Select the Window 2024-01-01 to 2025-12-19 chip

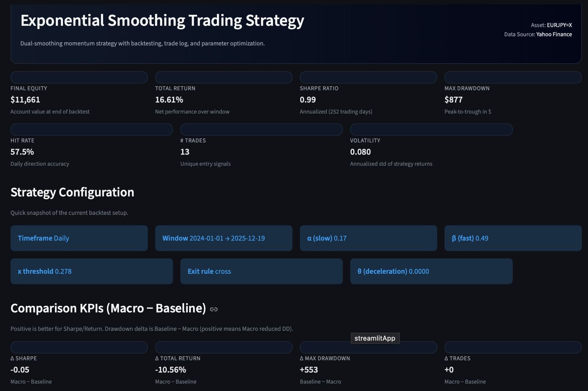coord(223,238)
